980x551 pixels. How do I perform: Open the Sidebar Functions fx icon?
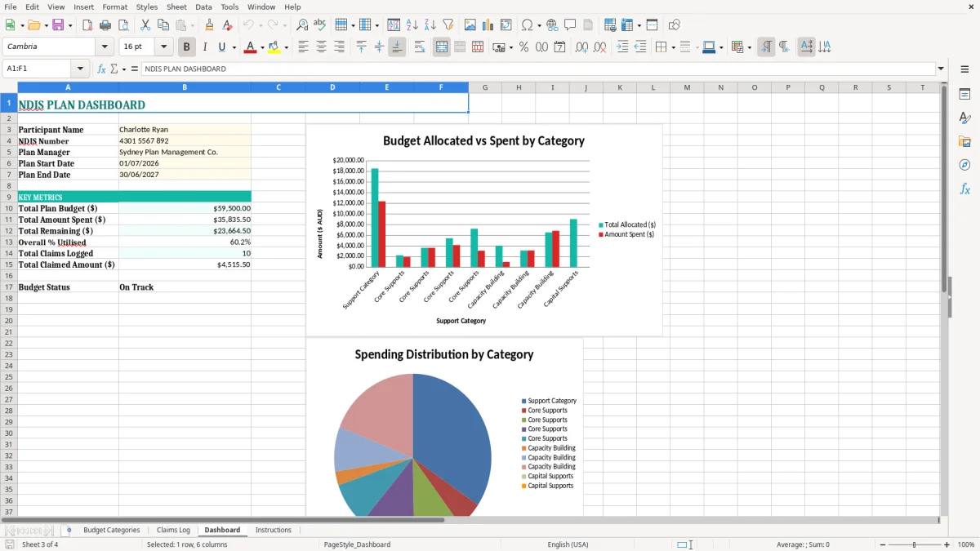click(964, 189)
